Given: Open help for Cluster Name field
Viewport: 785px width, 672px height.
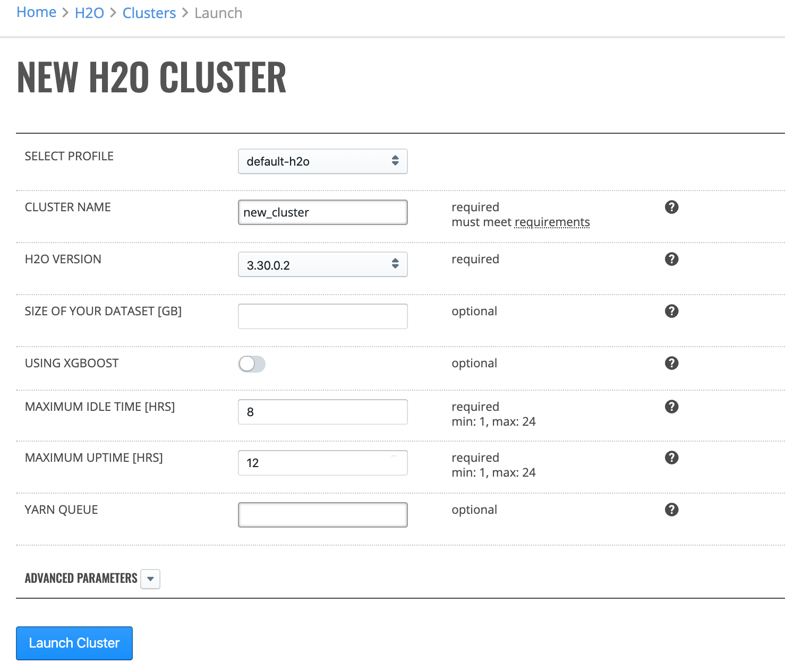Looking at the screenshot, I should [x=671, y=207].
